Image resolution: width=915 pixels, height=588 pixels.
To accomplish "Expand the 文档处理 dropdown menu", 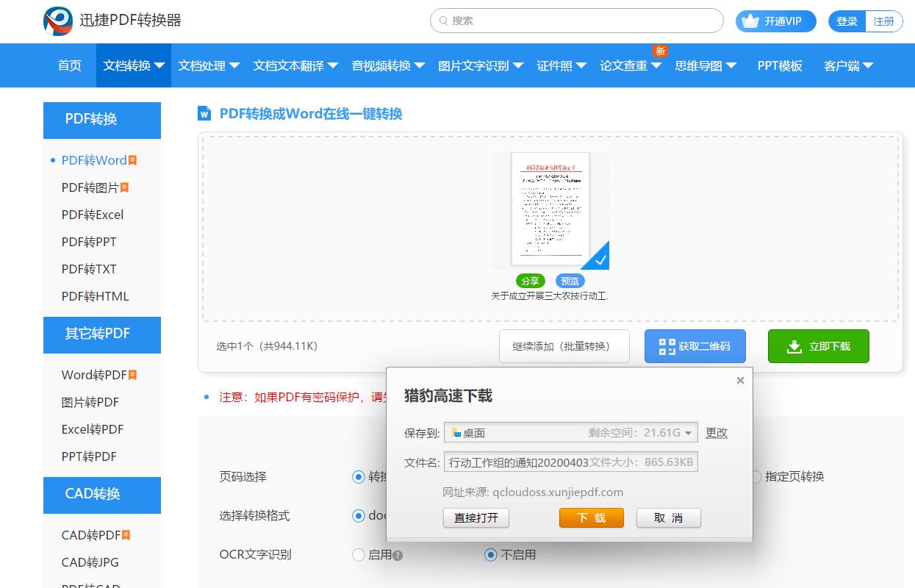I will pyautogui.click(x=208, y=65).
